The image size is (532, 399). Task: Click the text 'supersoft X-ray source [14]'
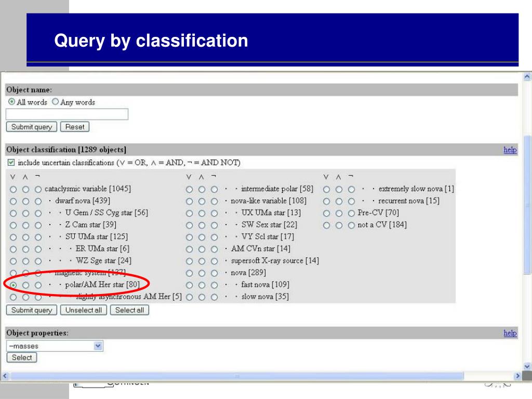pos(275,261)
